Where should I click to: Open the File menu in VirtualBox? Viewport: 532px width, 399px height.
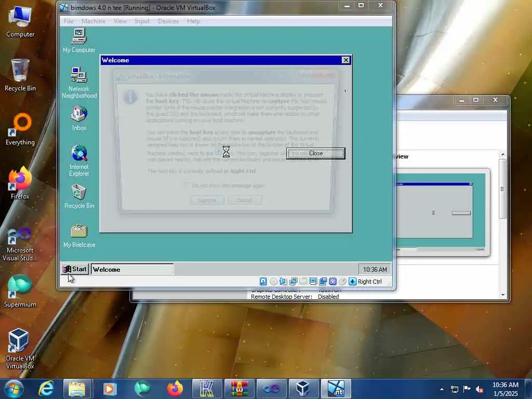coord(69,21)
